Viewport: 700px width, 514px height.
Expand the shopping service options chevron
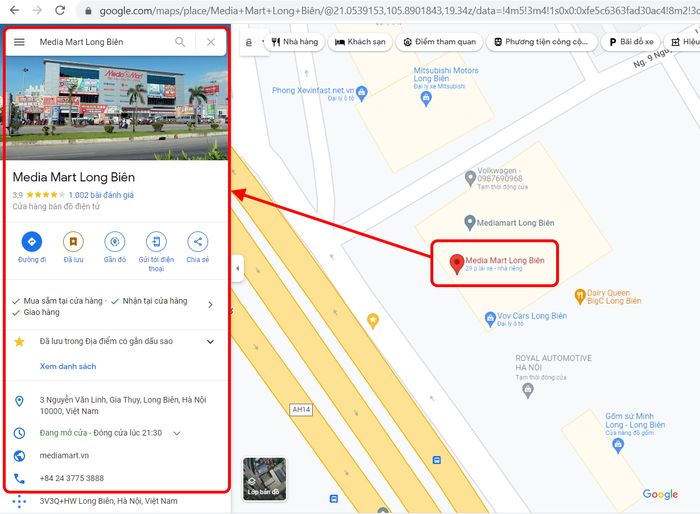pos(210,305)
